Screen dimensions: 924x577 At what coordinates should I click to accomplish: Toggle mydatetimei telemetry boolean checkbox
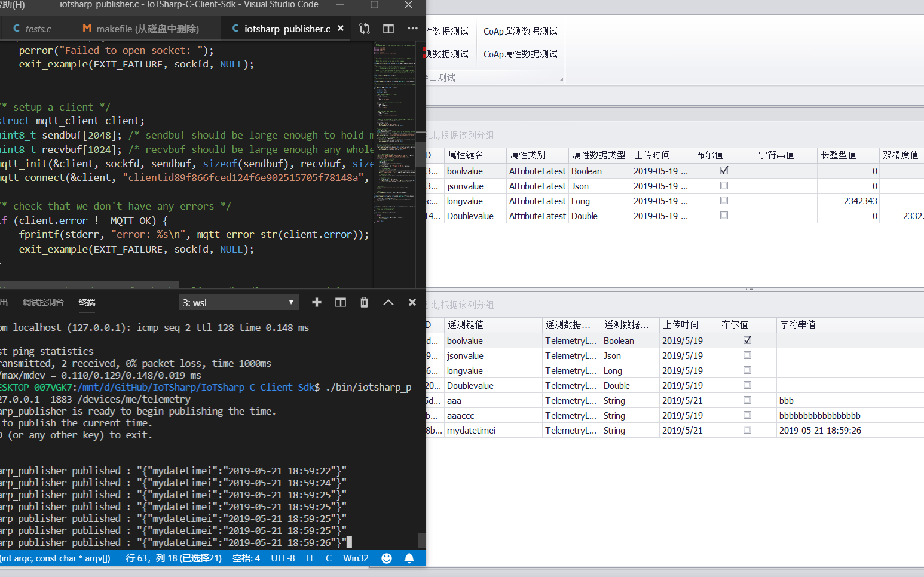point(747,430)
